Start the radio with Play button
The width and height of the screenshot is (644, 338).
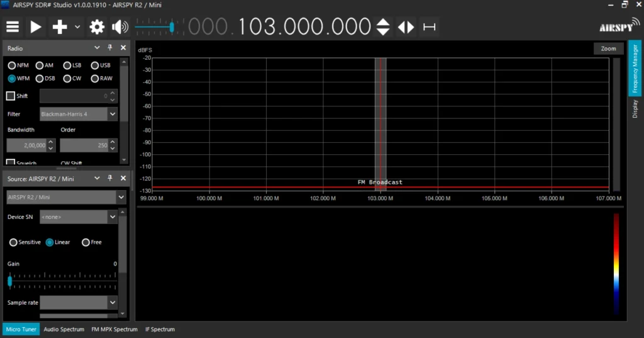click(36, 27)
